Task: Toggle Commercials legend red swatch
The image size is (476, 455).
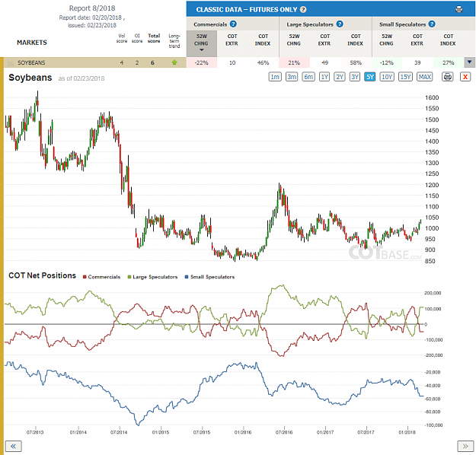Action: click(85, 277)
